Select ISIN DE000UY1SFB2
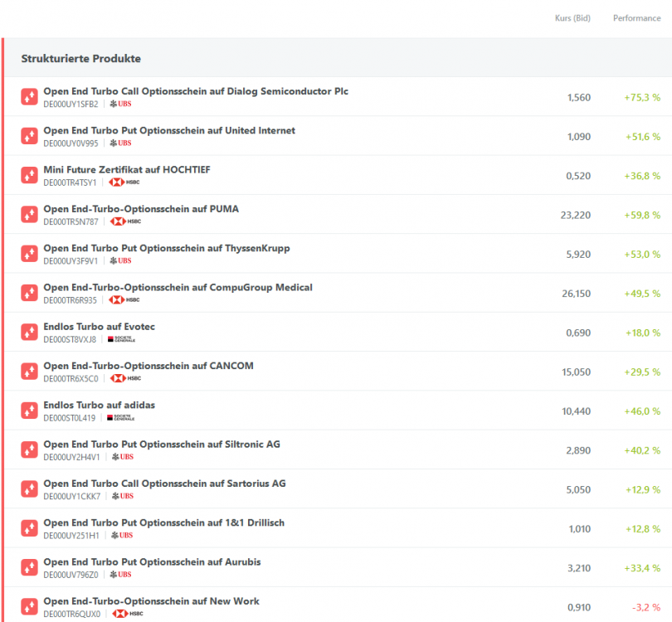The width and height of the screenshot is (672, 622). 71,104
